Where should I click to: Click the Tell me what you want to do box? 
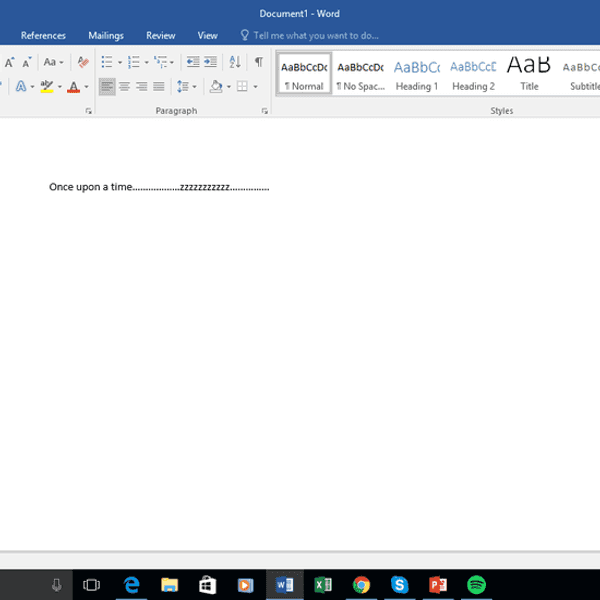(309, 36)
